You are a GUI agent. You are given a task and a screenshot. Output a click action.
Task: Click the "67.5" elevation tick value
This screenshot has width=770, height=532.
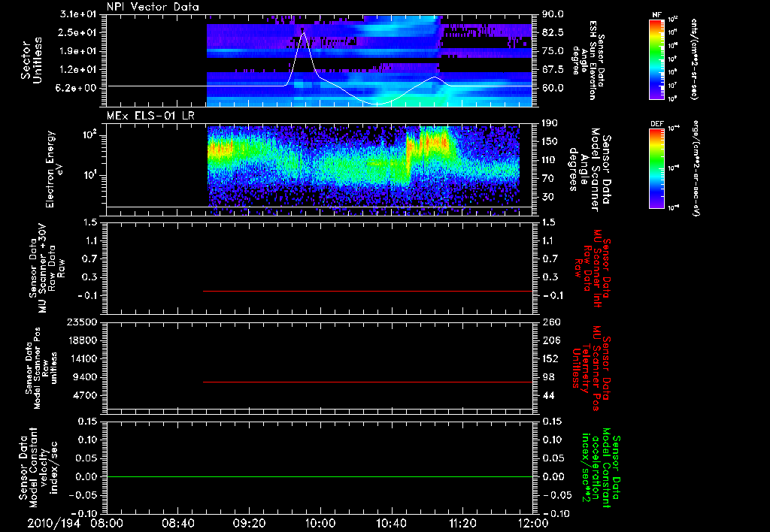pos(553,70)
